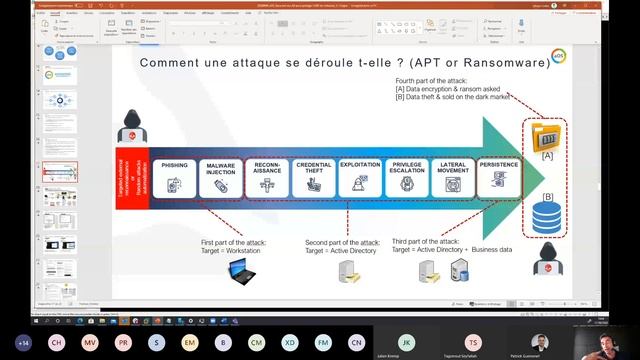Screen dimensions: 640x360
Task: Click the Couper cut button
Action: click(x=62, y=21)
